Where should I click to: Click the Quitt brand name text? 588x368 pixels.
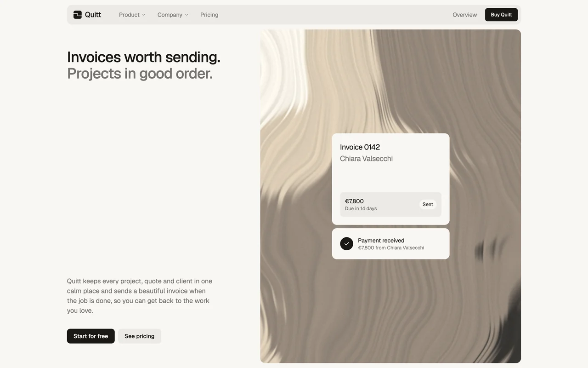[93, 15]
